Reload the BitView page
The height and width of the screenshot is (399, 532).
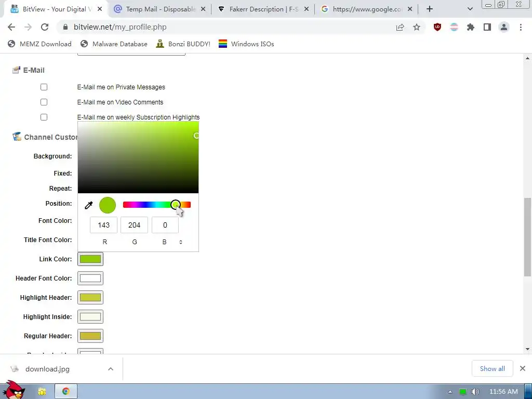point(45,27)
